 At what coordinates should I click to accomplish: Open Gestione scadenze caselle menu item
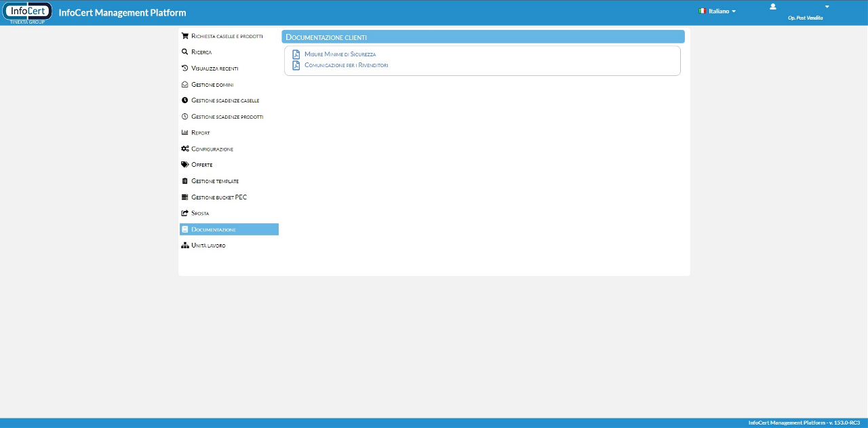(225, 100)
